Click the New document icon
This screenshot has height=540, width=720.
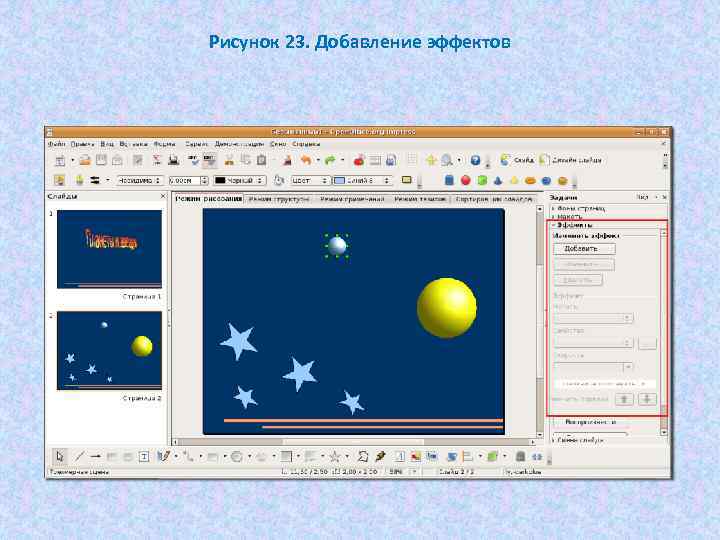coord(60,160)
